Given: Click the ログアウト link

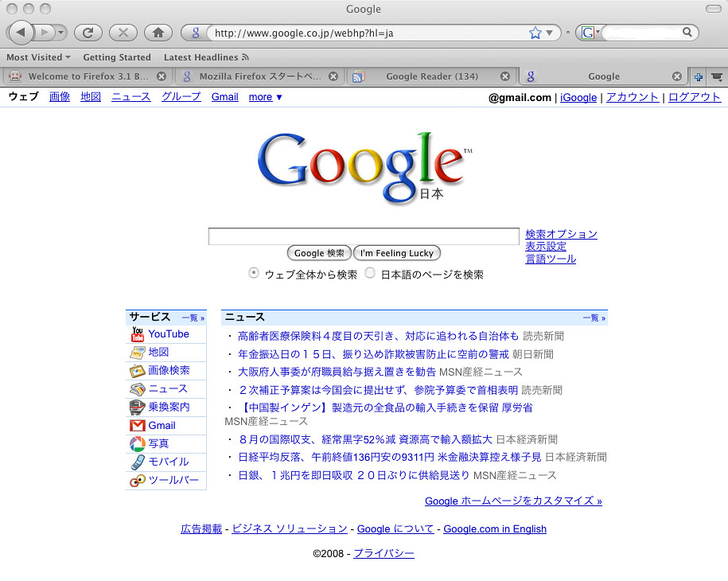Looking at the screenshot, I should [694, 97].
